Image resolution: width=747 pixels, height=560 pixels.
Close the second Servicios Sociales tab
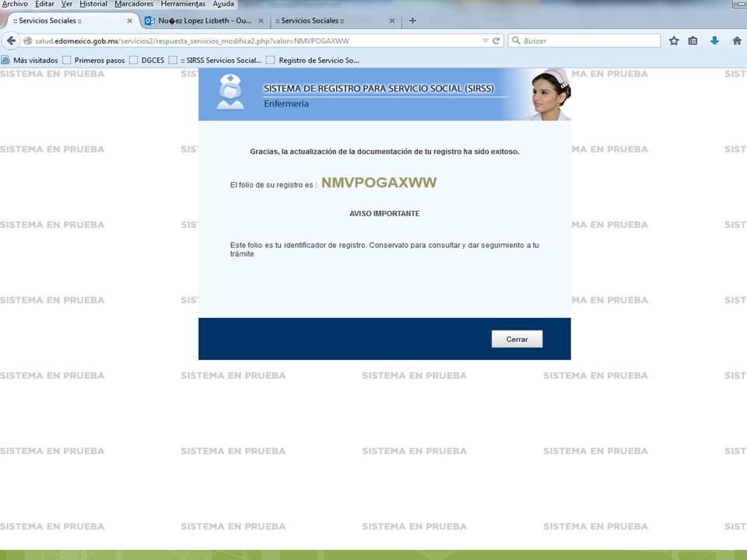[x=392, y=21]
